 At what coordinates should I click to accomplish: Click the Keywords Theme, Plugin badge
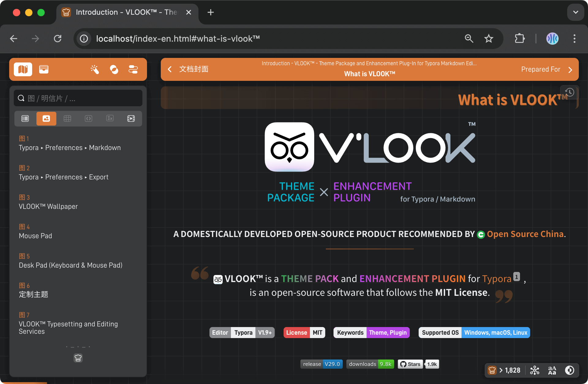pyautogui.click(x=371, y=333)
